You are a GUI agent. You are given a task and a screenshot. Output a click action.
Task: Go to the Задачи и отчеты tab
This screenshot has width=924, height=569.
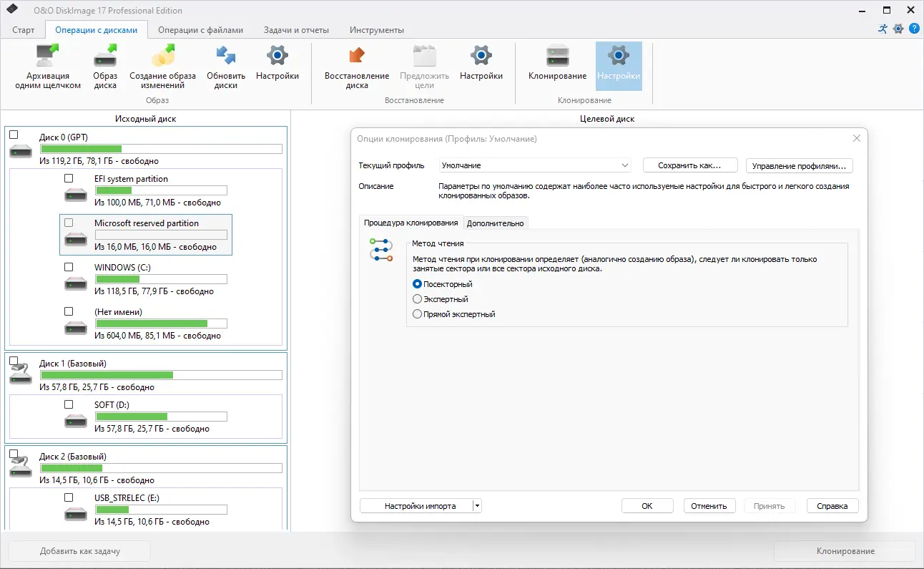[296, 30]
